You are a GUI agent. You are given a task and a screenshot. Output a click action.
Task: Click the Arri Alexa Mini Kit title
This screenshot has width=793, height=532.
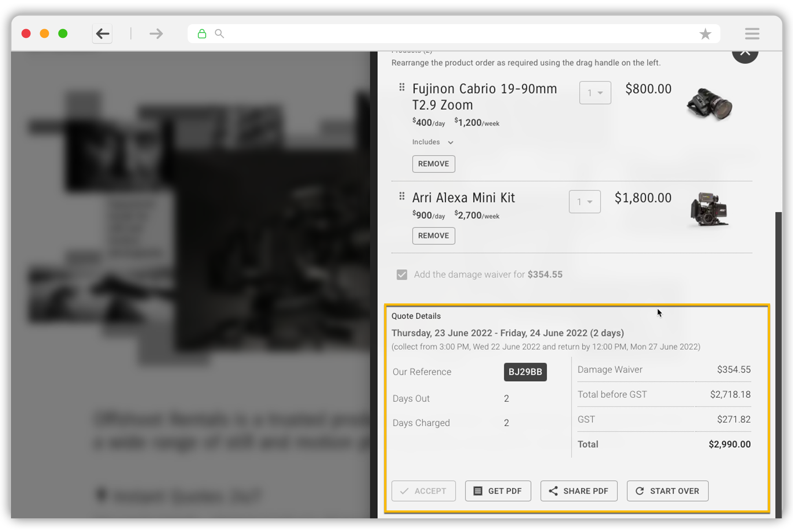click(463, 198)
